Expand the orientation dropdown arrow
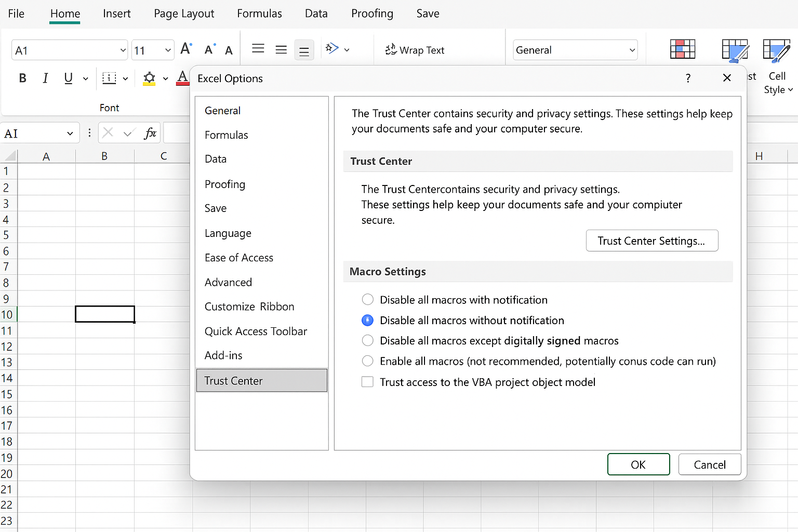 [347, 50]
